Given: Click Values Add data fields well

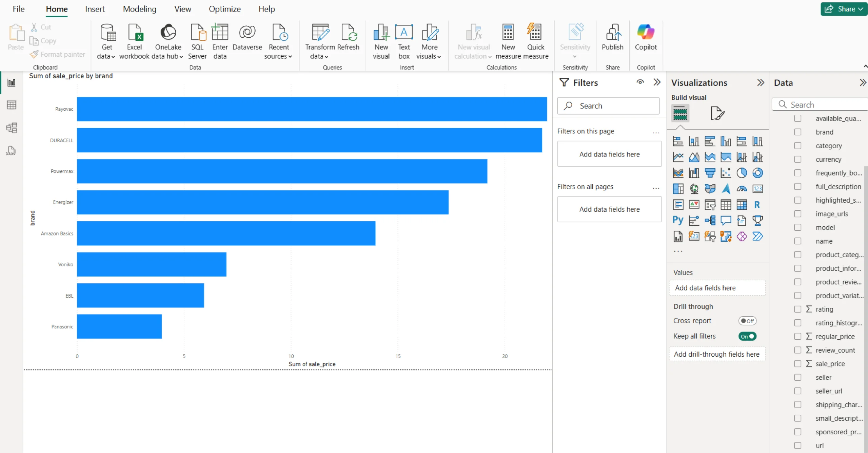Looking at the screenshot, I should 717,288.
